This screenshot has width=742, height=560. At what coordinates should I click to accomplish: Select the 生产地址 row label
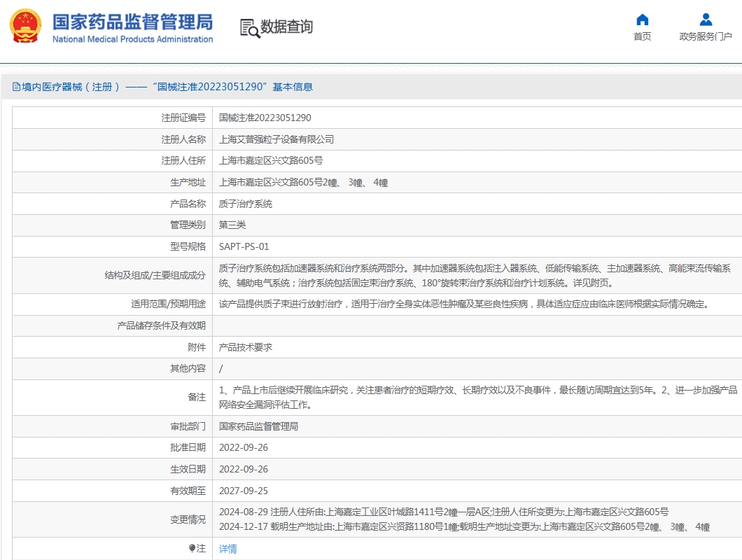[x=188, y=182]
